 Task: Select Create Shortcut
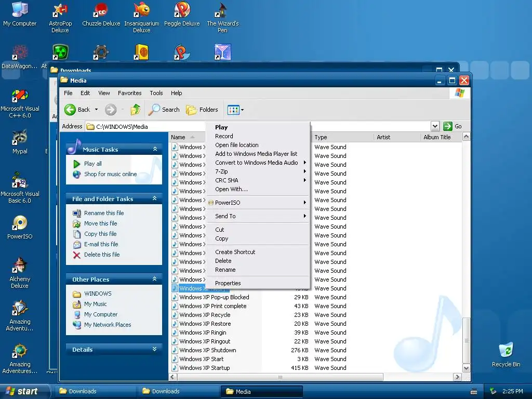[x=258, y=252]
